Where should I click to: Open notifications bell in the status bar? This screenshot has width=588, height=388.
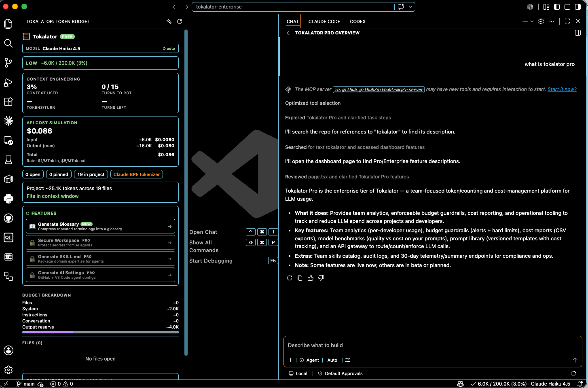click(x=580, y=384)
